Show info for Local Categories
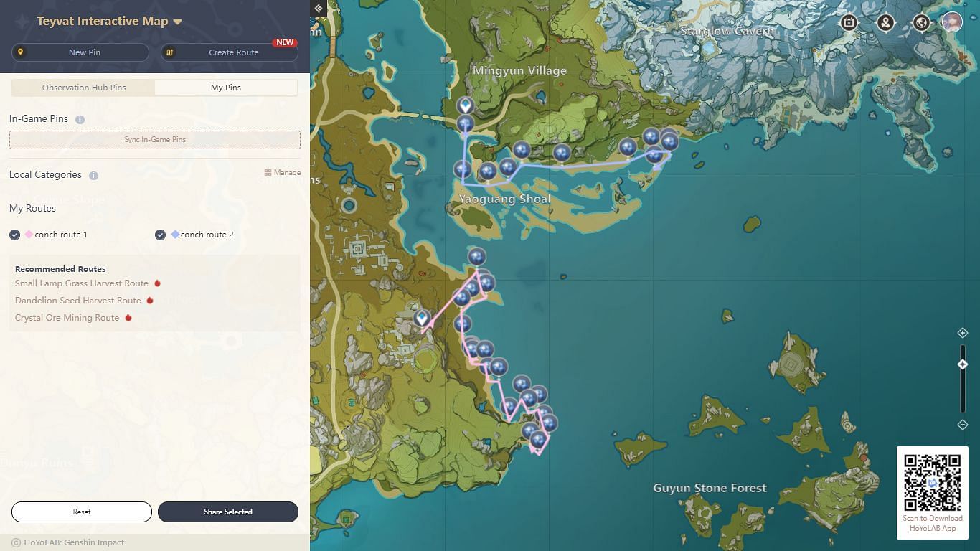980x551 pixels. 93,175
